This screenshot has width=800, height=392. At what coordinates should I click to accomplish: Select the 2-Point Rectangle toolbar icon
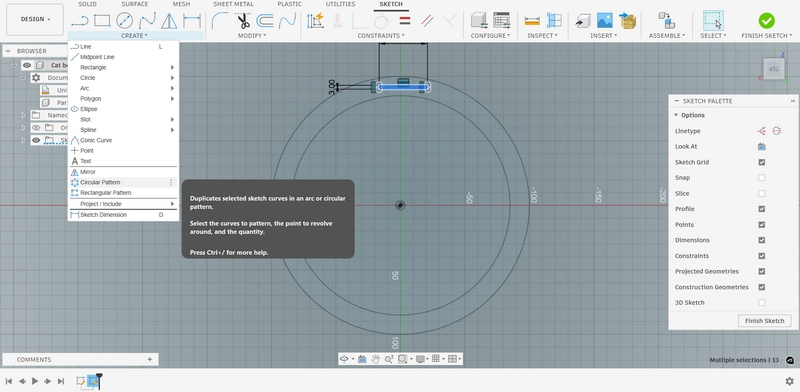pos(102,21)
